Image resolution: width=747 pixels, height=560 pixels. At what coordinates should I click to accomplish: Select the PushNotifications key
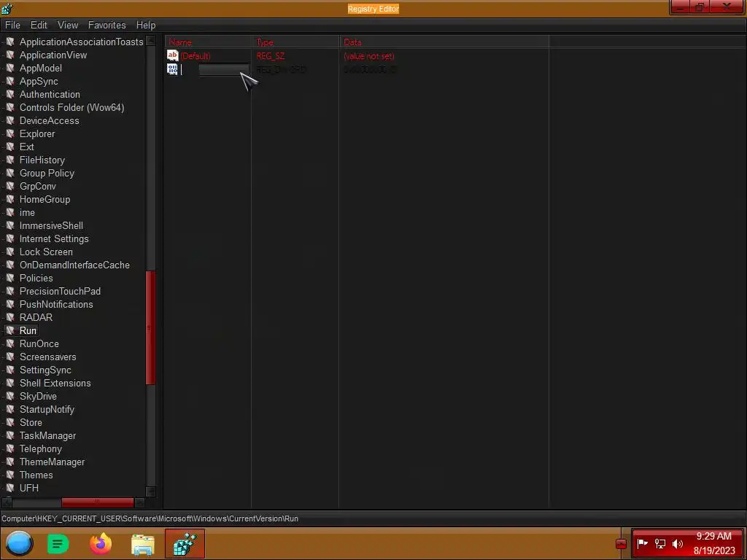tap(56, 304)
